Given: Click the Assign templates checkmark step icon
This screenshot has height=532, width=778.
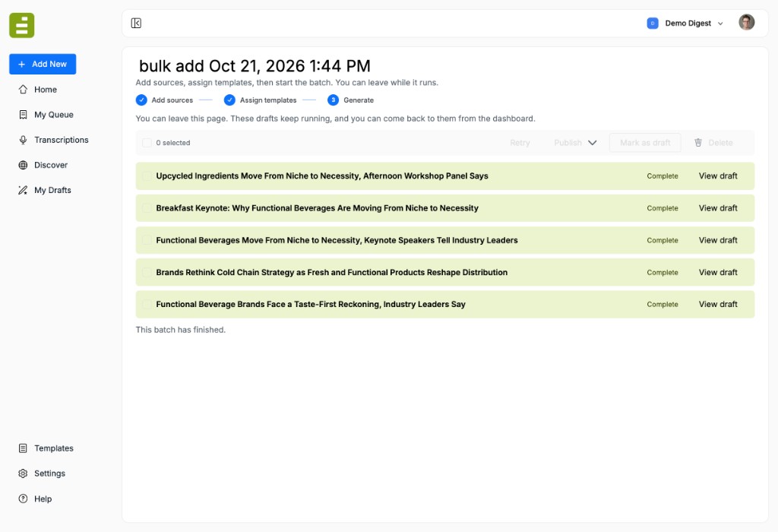Looking at the screenshot, I should point(229,100).
